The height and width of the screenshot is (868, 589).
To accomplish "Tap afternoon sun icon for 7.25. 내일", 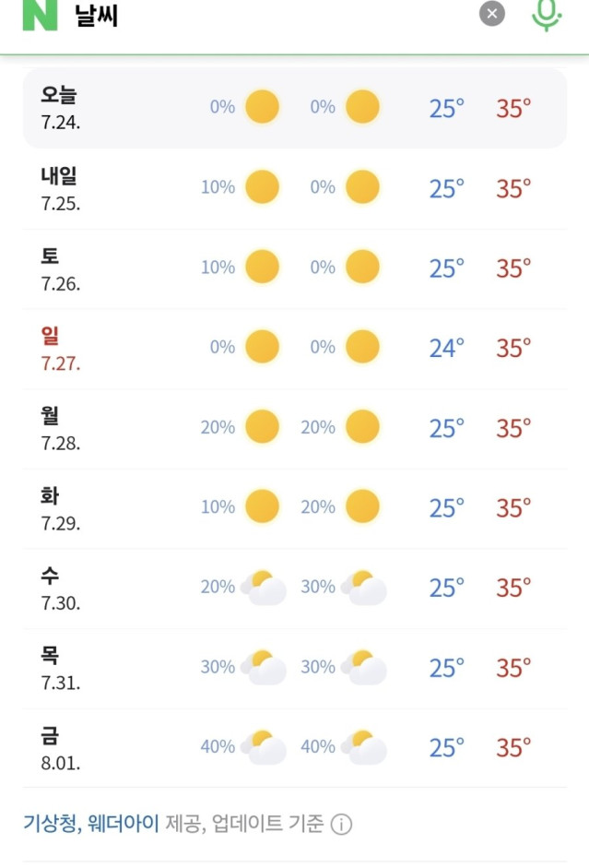I will tap(362, 187).
